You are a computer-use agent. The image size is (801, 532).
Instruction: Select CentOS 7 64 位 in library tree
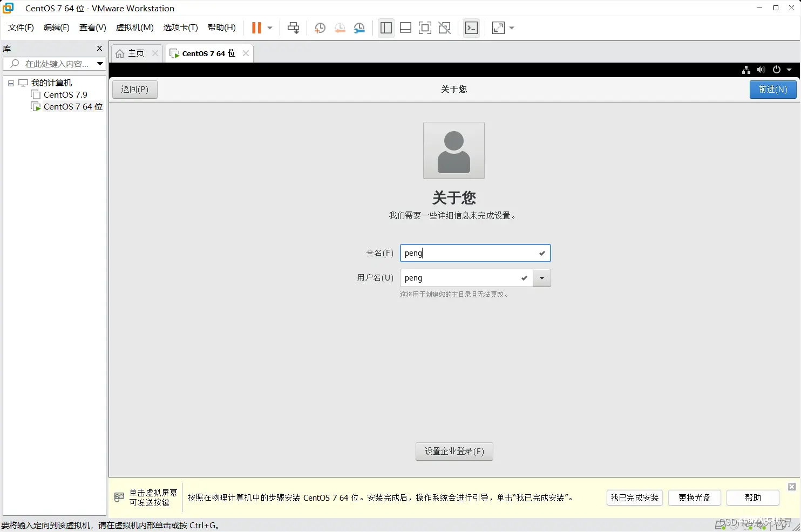(73, 107)
